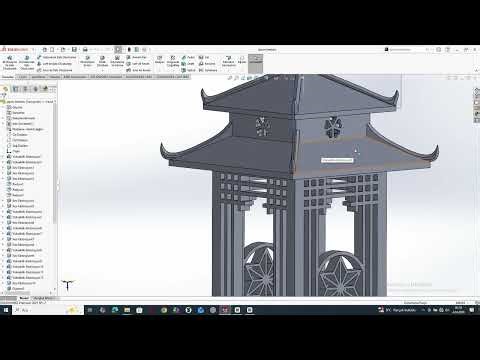
Task: Select the Draft tool in ribbon
Action: point(188,64)
